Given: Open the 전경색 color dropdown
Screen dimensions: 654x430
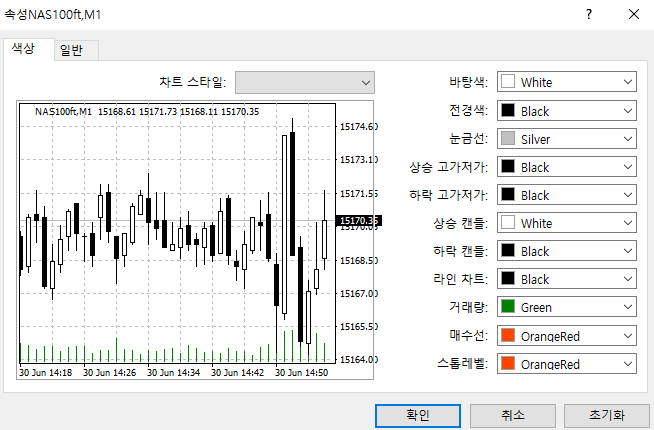Looking at the screenshot, I should [566, 111].
